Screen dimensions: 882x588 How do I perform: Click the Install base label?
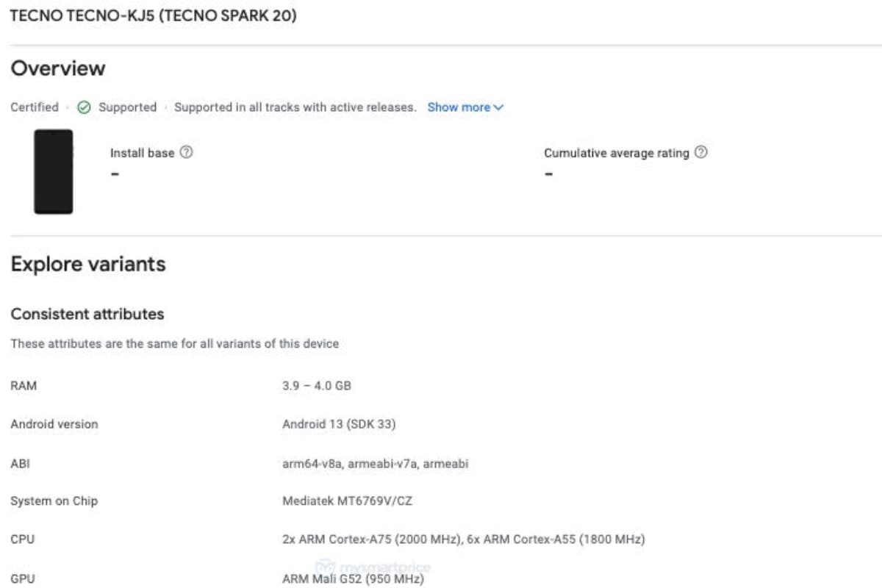(143, 153)
